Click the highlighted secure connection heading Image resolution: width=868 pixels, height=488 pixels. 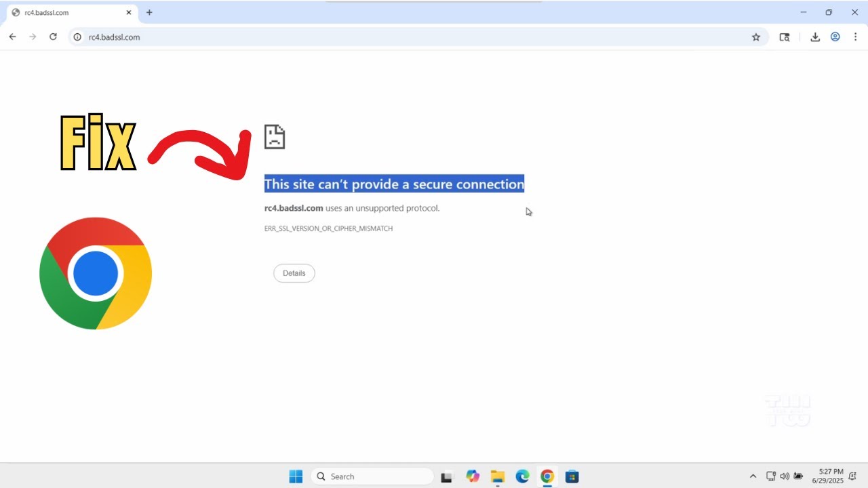394,184
